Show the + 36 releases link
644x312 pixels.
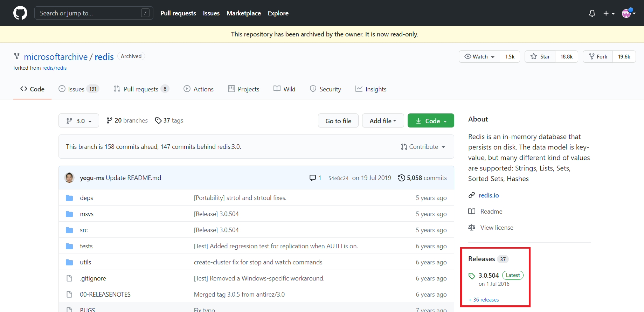click(x=484, y=300)
